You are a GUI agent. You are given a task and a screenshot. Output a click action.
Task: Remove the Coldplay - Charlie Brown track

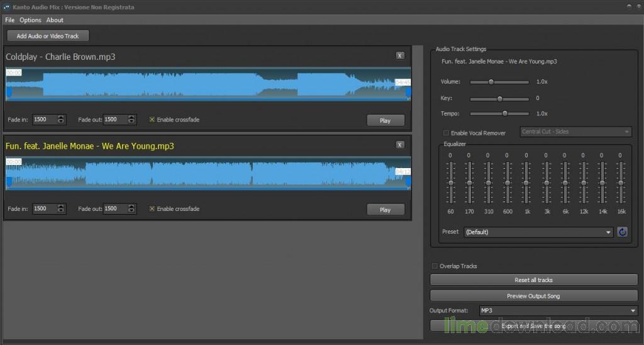click(x=399, y=55)
